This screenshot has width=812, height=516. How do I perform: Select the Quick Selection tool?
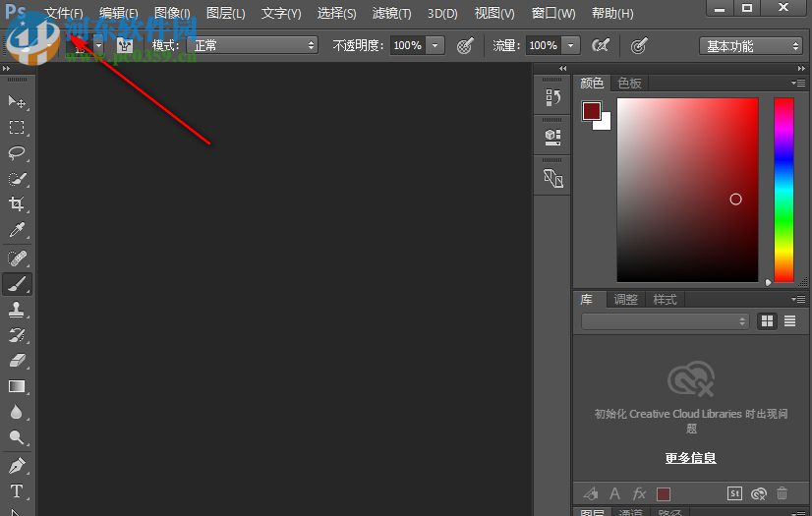tap(17, 179)
